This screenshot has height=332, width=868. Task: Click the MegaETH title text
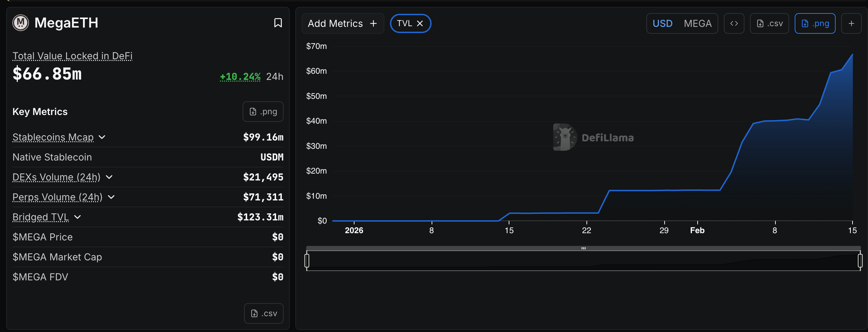click(x=66, y=23)
